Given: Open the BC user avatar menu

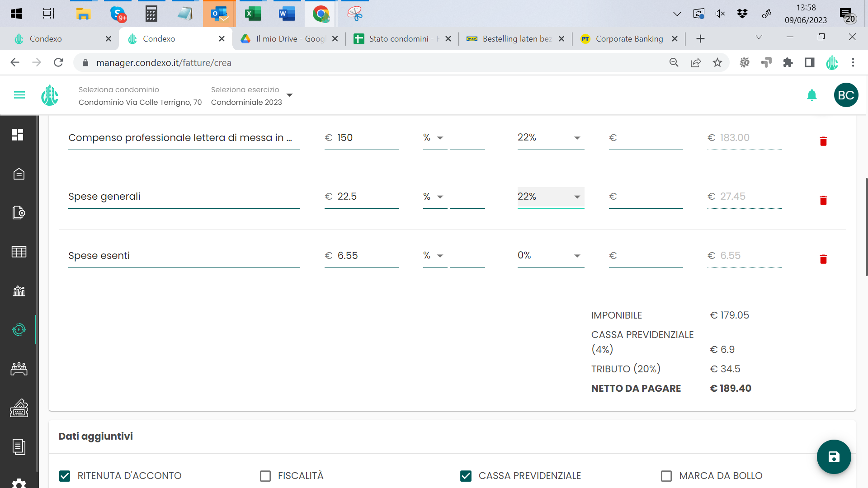Looking at the screenshot, I should (846, 95).
